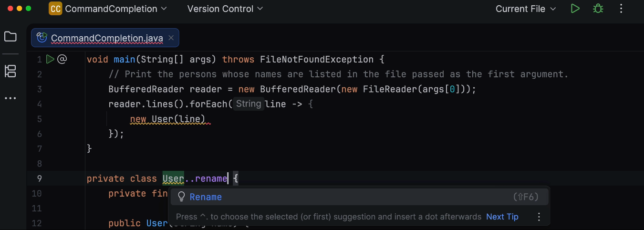The width and height of the screenshot is (644, 230).
Task: Expand the Current File run configuration dropdown
Action: click(526, 9)
